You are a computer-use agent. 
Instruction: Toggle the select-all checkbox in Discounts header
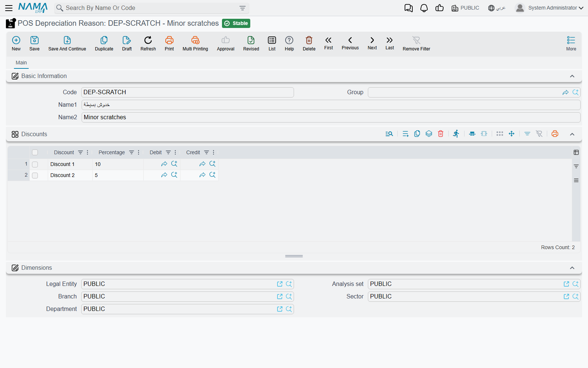pyautogui.click(x=35, y=152)
